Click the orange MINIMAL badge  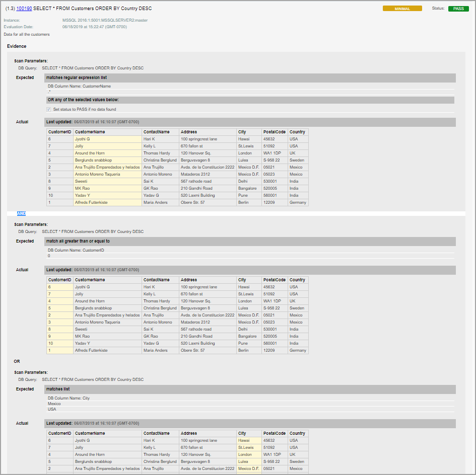(x=402, y=8)
